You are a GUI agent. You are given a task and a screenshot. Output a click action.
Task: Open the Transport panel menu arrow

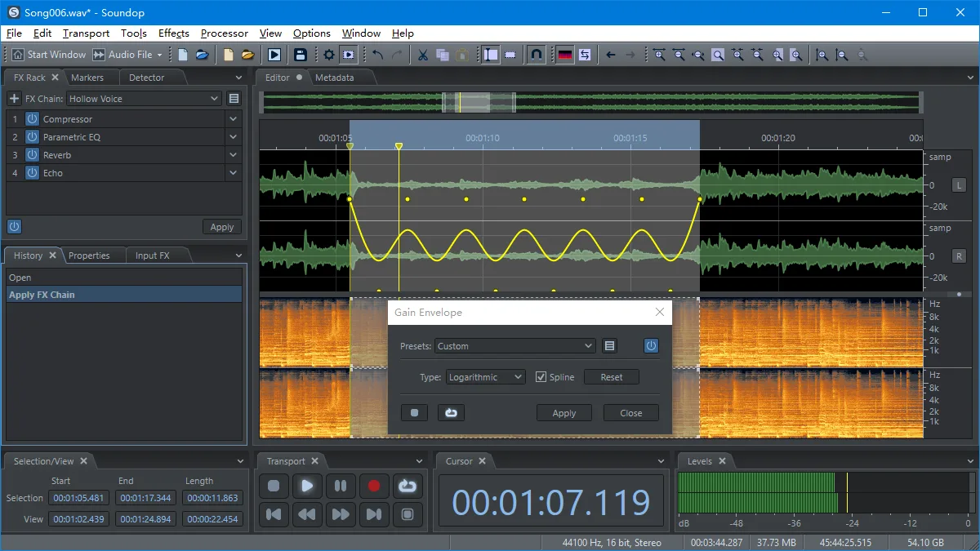click(x=420, y=462)
